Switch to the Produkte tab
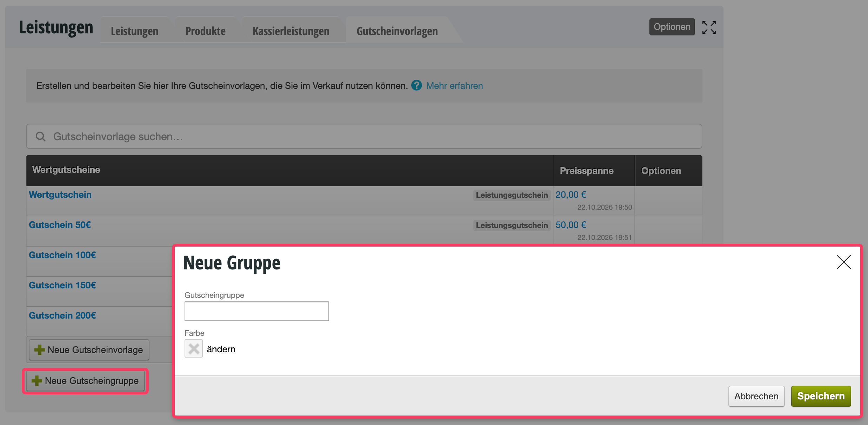The image size is (868, 425). 206,31
